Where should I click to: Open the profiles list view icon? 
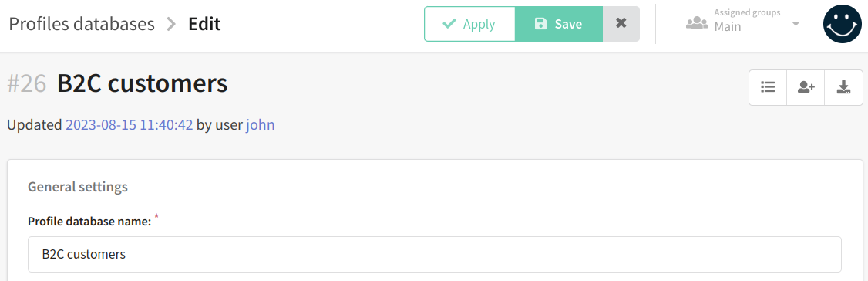[768, 87]
